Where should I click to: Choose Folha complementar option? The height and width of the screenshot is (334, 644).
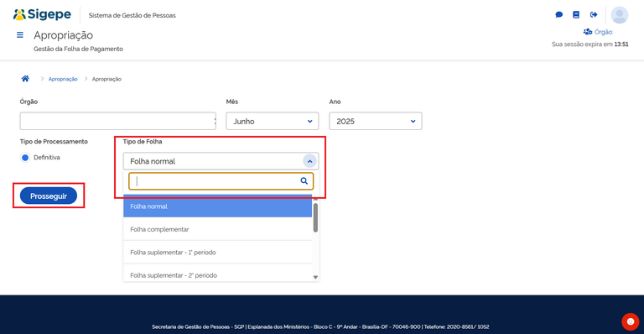[218, 229]
